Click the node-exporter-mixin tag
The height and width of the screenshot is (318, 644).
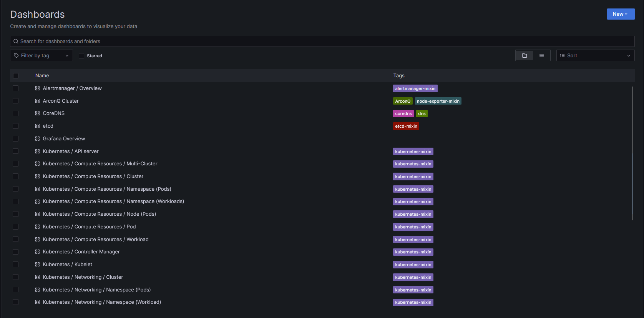coord(438,101)
